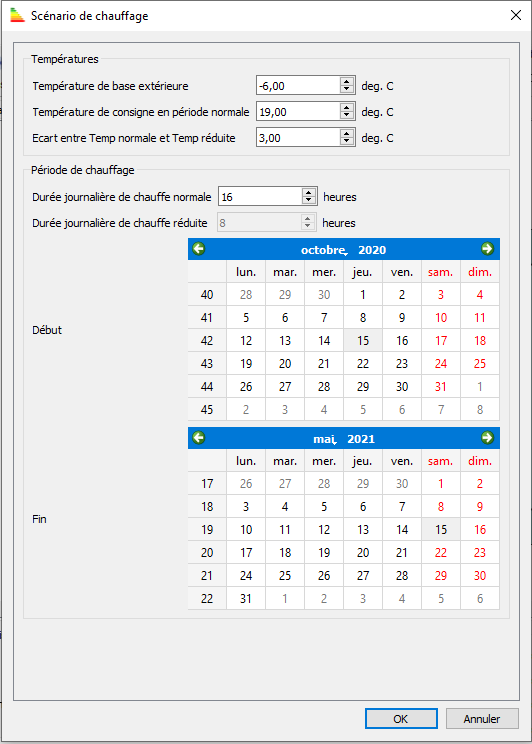The width and height of the screenshot is (532, 744).
Task: Decrease Durée journalière de chauffe normale
Action: tap(309, 201)
